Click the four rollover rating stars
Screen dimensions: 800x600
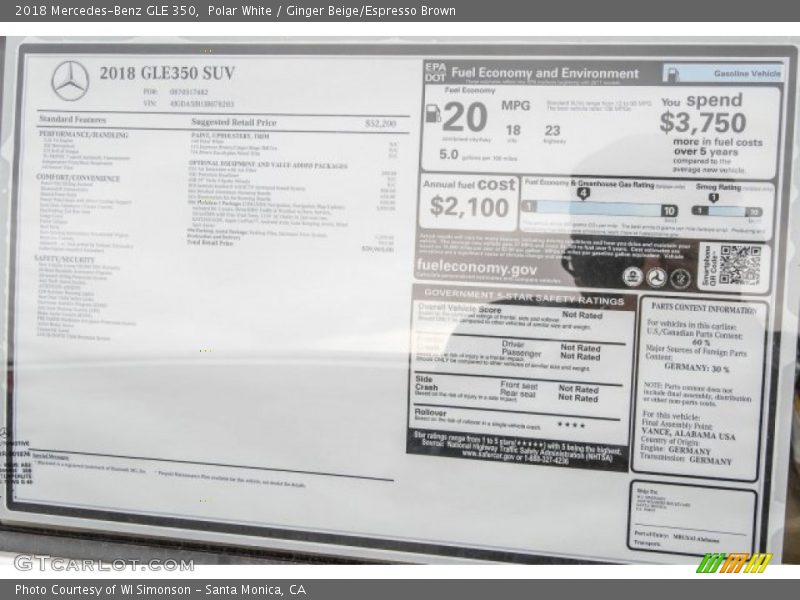pos(571,425)
